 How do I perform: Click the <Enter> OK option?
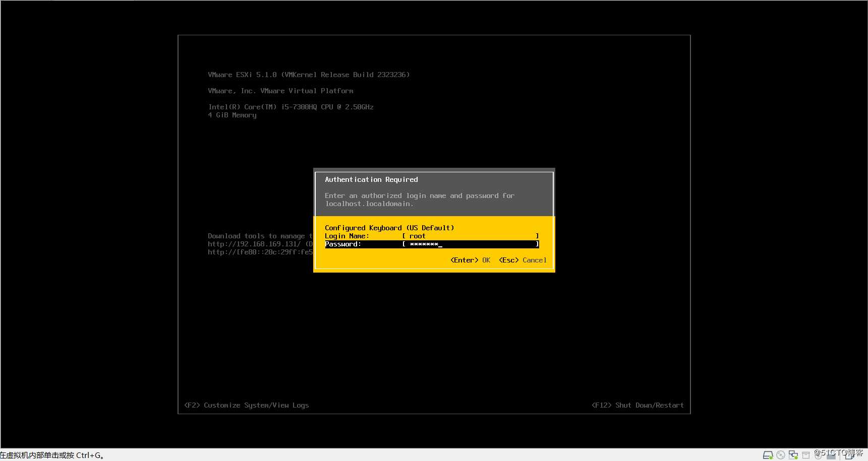pyautogui.click(x=470, y=260)
